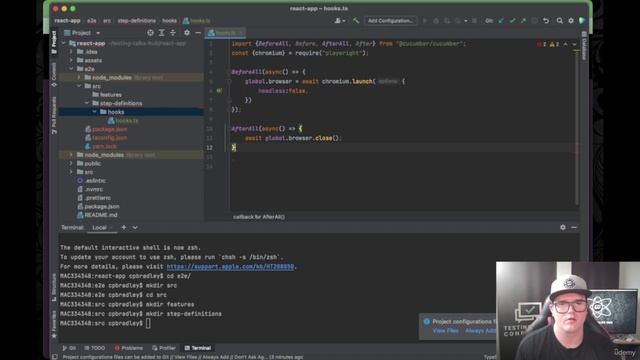Click the expand all icon in Project panel

click(x=162, y=33)
